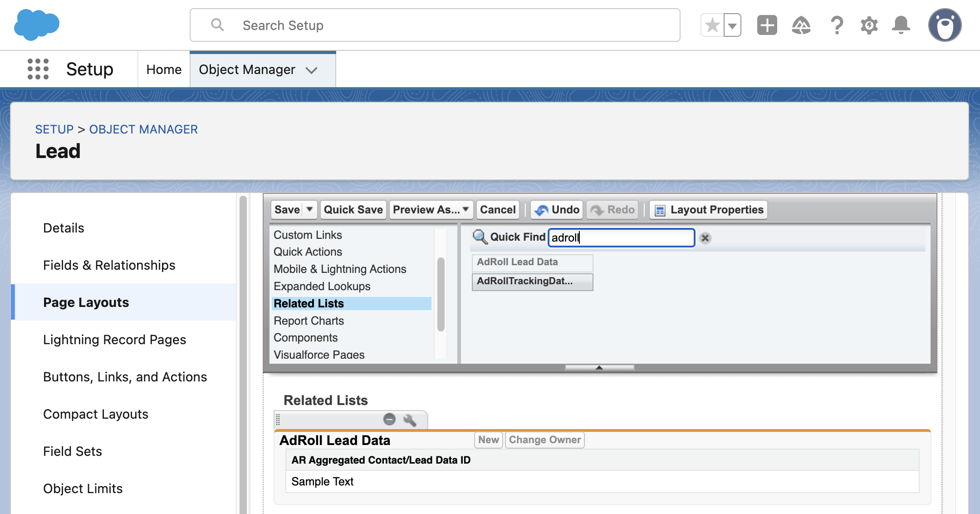Select Components in the palette list

351,338
